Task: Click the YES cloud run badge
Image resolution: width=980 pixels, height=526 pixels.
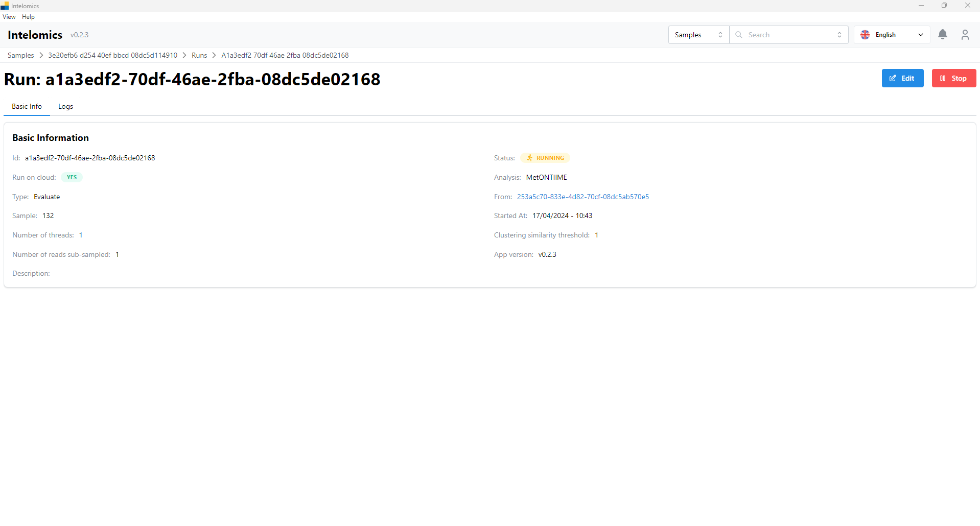Action: 72,177
